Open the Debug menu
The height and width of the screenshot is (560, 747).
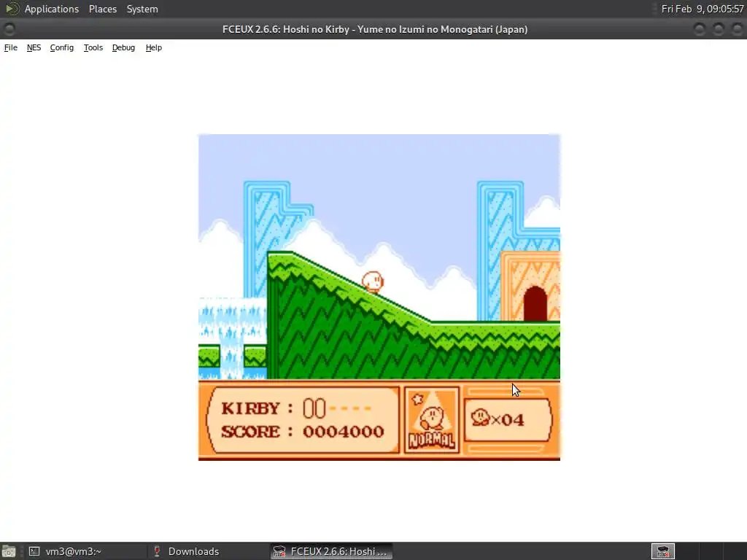coord(123,47)
